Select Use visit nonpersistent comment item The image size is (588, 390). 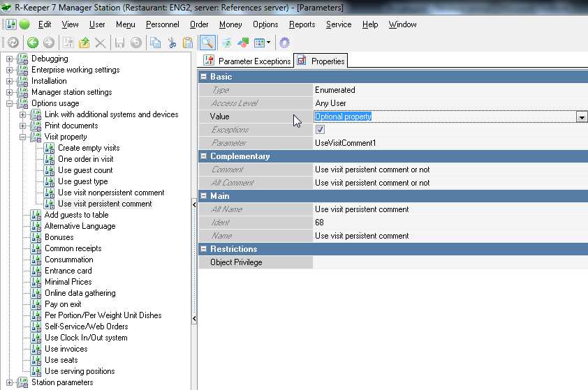[x=111, y=193]
